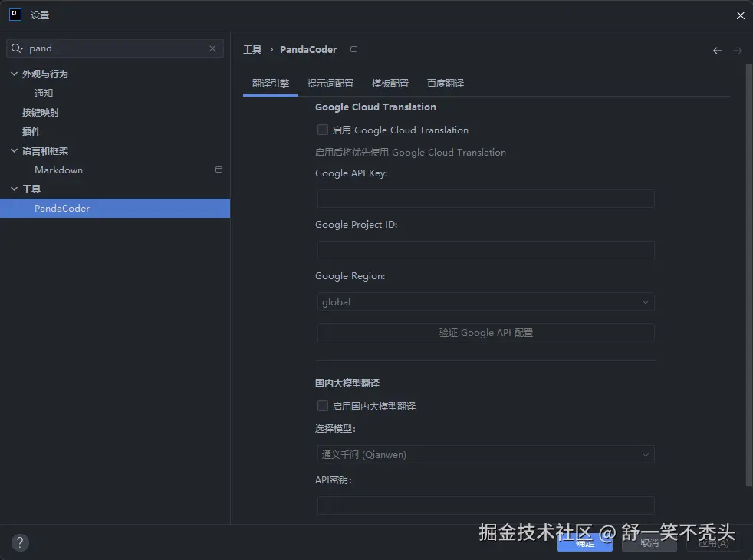The height and width of the screenshot is (560, 753).
Task: Click the right panel vertical scrollbar
Action: click(x=748, y=275)
